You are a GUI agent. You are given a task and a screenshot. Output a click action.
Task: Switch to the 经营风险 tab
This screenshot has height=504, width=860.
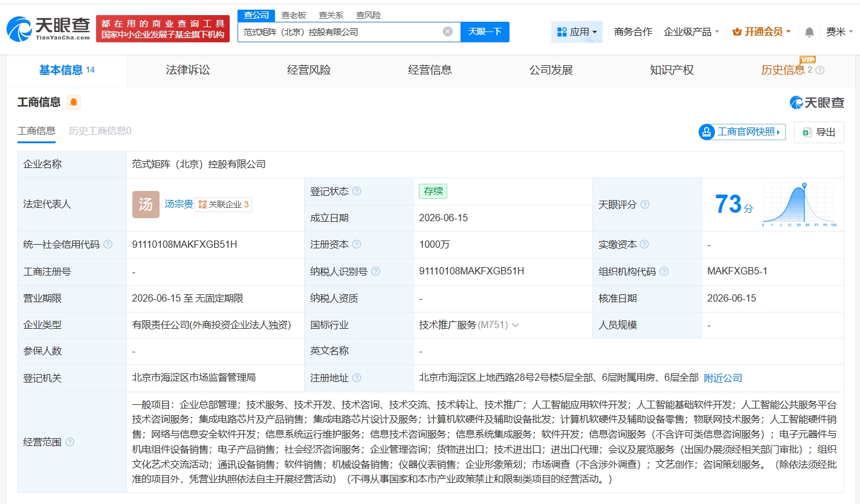click(309, 70)
